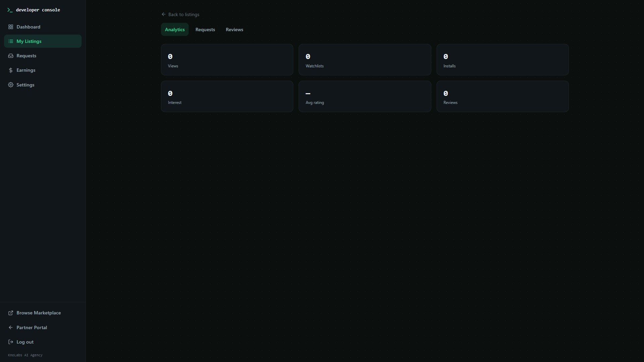Click the Browse Marketplace external link icon
644x362 pixels.
click(x=11, y=313)
